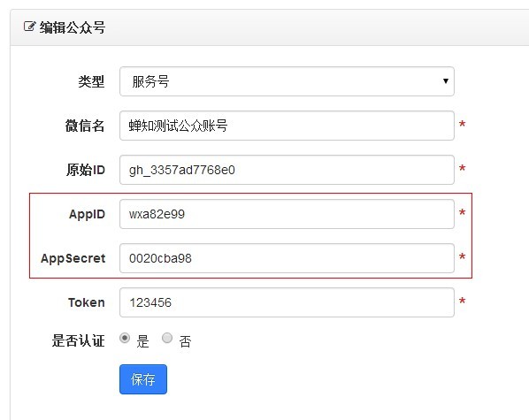The height and width of the screenshot is (420, 529).
Task: Click the Token field containing 123456
Action: (x=287, y=302)
